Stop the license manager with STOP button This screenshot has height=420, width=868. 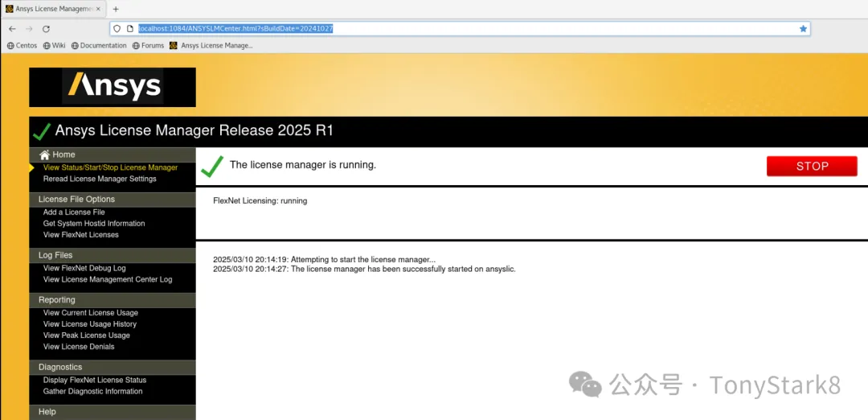(x=812, y=167)
